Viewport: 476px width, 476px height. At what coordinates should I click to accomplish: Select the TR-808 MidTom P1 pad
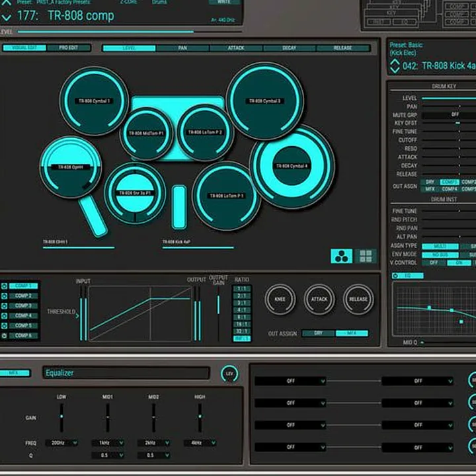pos(146,133)
